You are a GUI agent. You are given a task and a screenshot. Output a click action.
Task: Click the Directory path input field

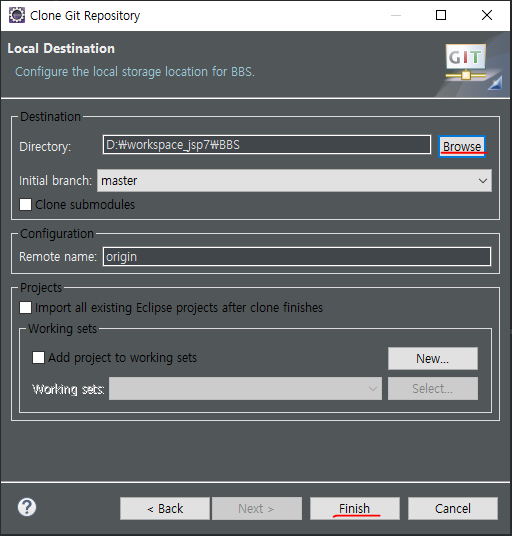pos(267,145)
